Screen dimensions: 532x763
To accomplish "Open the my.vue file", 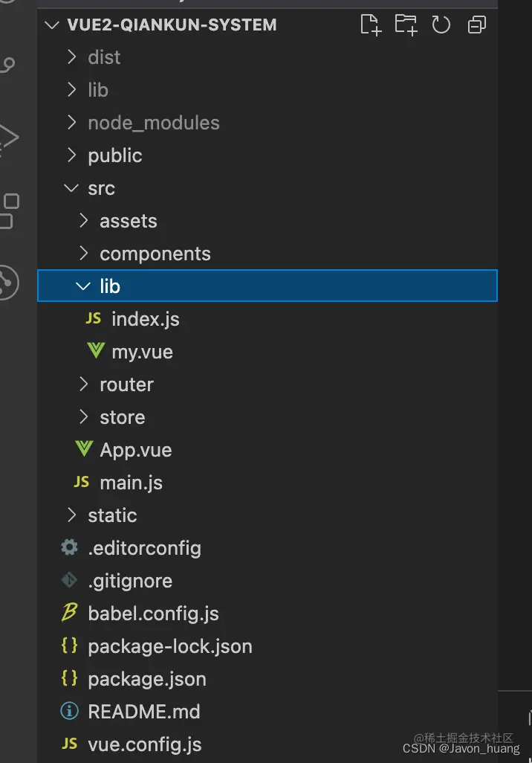I will [142, 352].
